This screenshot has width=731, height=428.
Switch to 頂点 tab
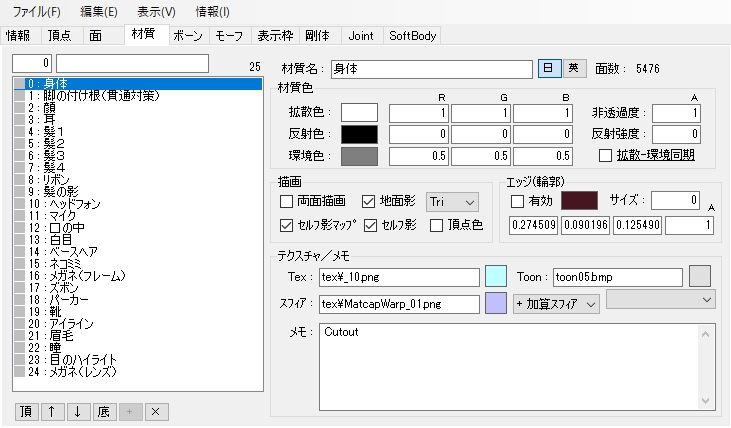60,35
